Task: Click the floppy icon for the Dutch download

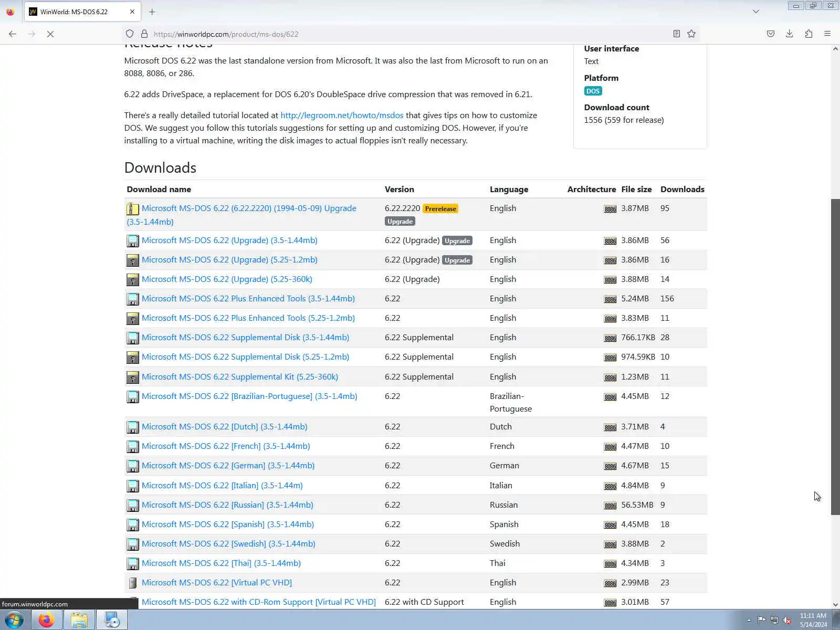Action: [x=133, y=427]
